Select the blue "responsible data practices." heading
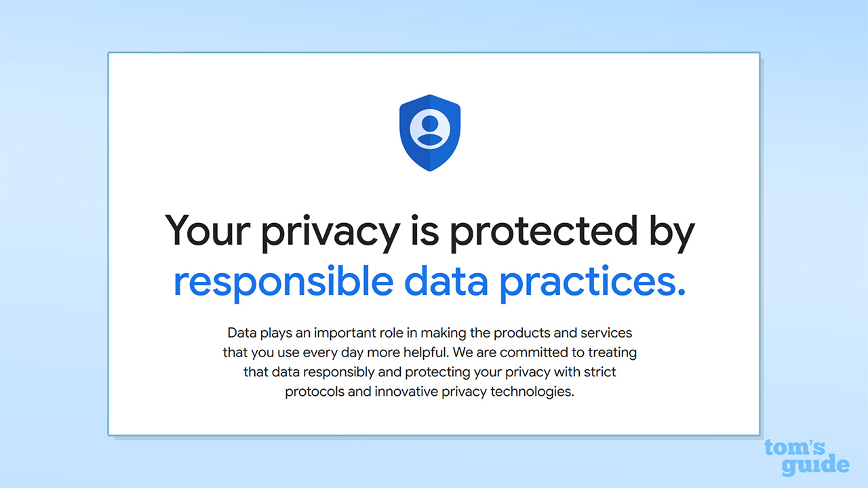 coord(429,281)
